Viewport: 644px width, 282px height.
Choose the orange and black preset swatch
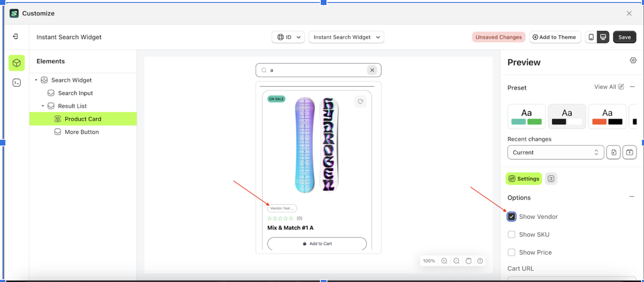pos(607,116)
